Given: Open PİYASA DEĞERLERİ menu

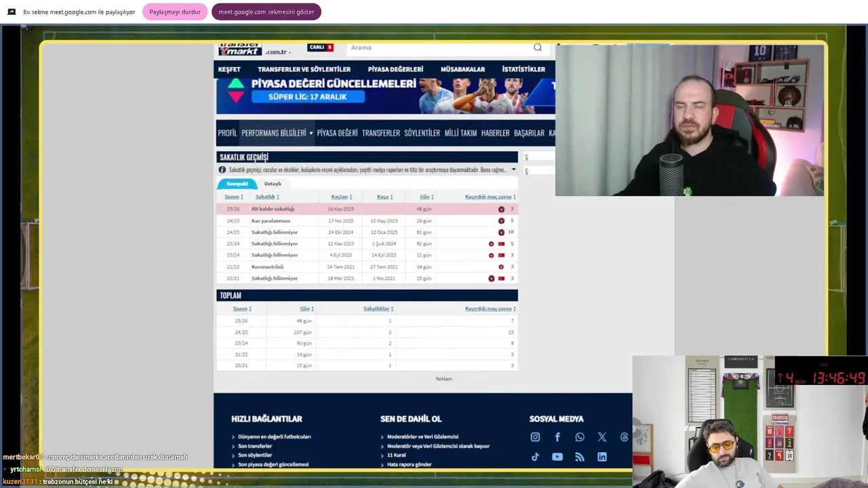Looking at the screenshot, I should click(395, 69).
